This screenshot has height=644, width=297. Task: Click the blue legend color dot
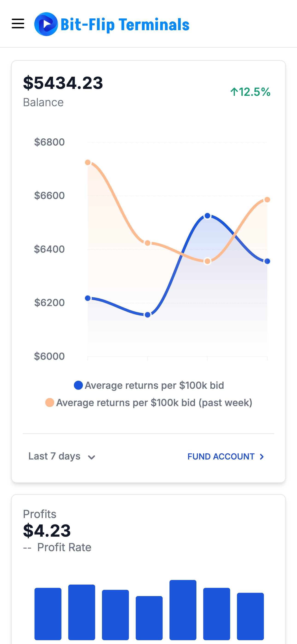[78, 385]
